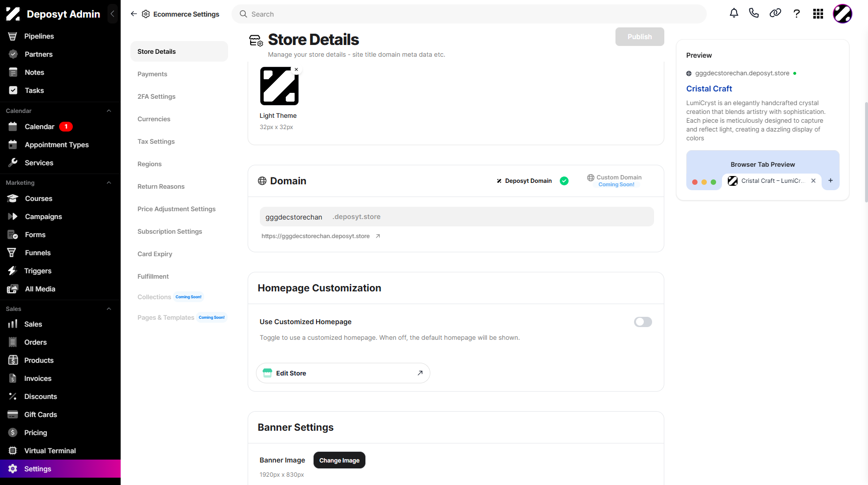Click Change Image for the banner
This screenshot has height=485, width=868.
339,460
